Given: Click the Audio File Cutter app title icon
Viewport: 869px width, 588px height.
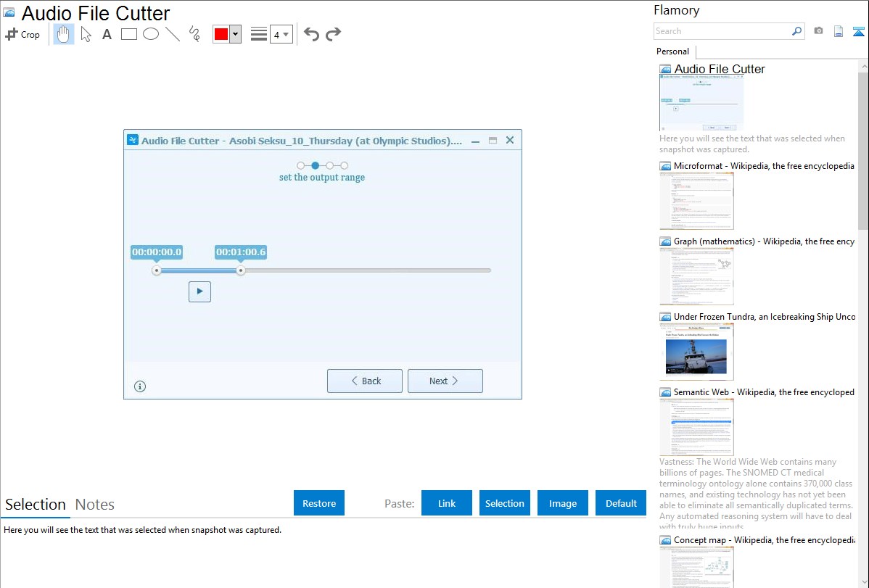Looking at the screenshot, I should 133,140.
